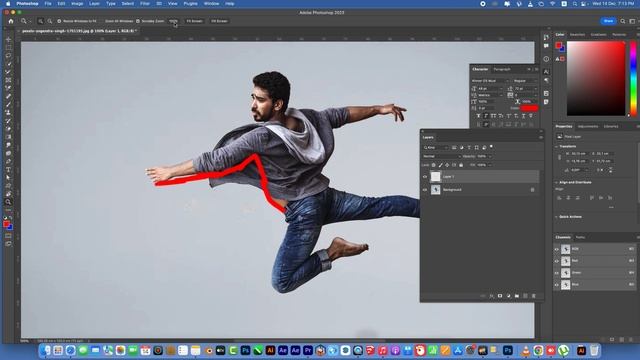
Task: Switch to the Paths tab
Action: click(580, 237)
